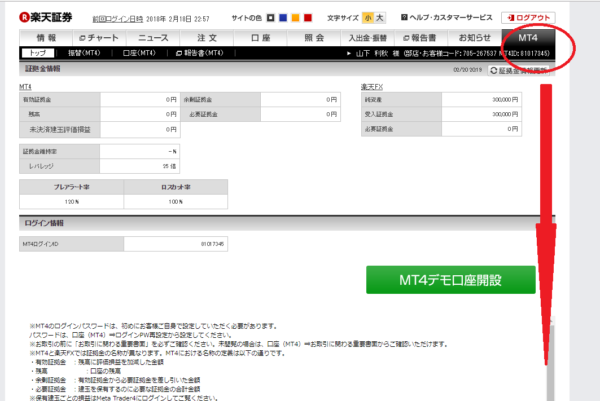Screen dimensions: 600x401
Task: Open the 情報 main menu tab
Action: coord(47,37)
